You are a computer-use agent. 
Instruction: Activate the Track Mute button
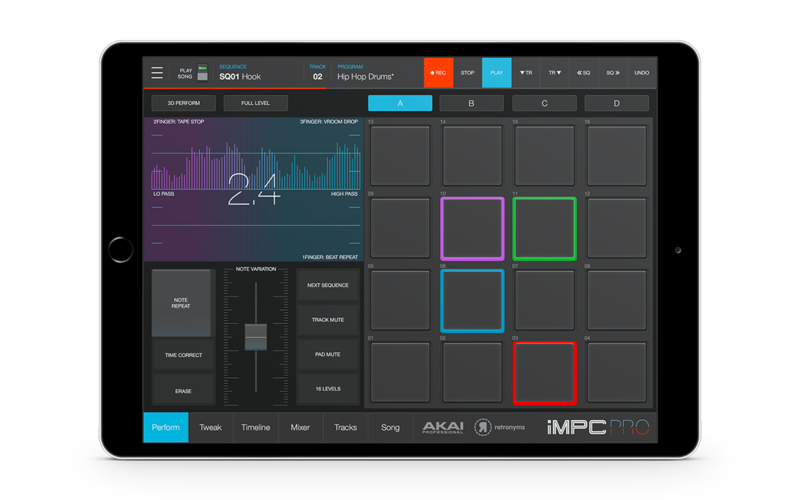(x=326, y=320)
